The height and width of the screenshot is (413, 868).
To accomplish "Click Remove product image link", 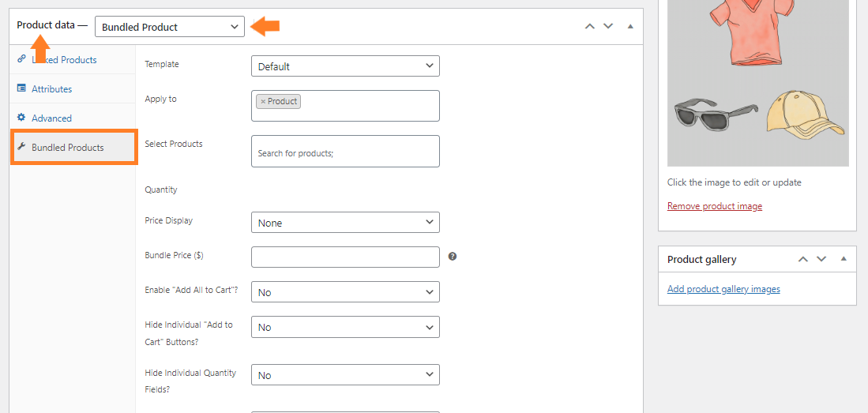I will [x=715, y=206].
